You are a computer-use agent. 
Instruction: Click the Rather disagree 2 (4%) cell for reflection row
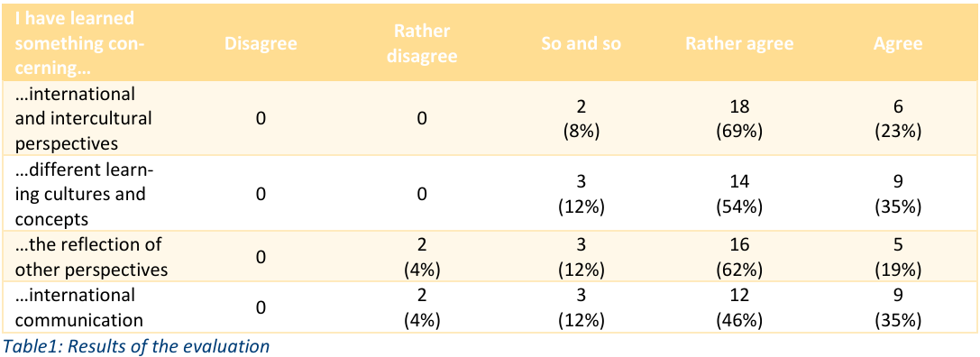422,257
